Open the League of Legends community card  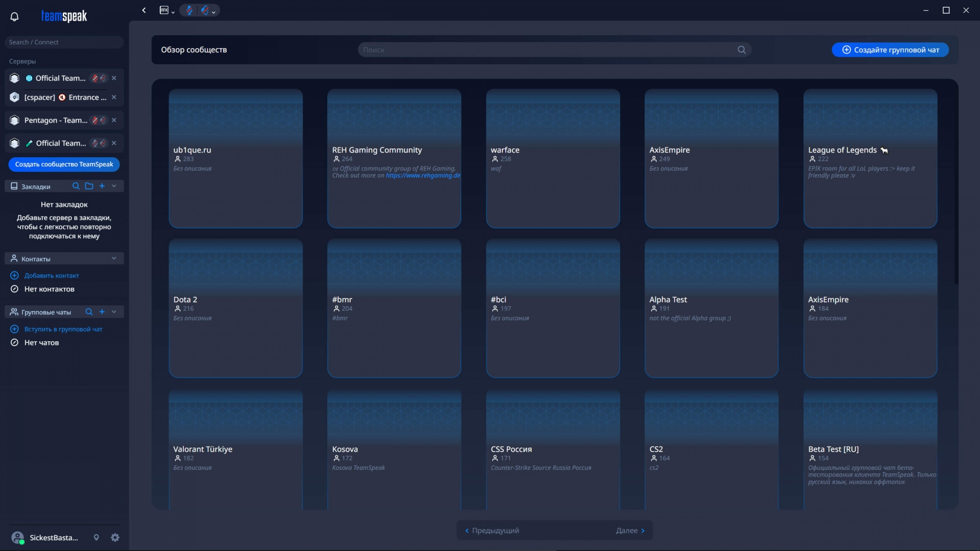pos(870,159)
